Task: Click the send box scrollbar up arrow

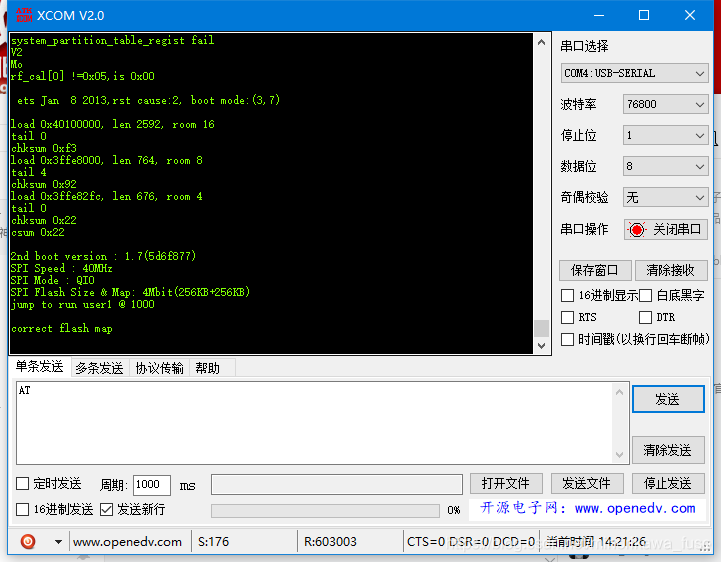Action: (x=619, y=392)
